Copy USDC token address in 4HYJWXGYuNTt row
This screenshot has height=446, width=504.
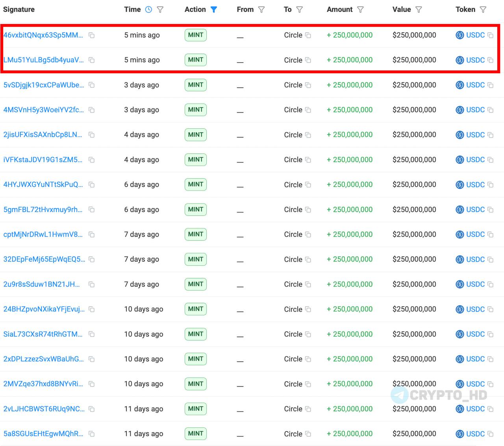click(490, 184)
